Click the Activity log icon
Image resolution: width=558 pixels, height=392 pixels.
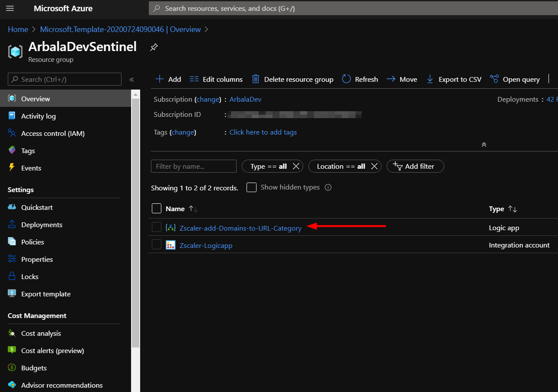12,116
